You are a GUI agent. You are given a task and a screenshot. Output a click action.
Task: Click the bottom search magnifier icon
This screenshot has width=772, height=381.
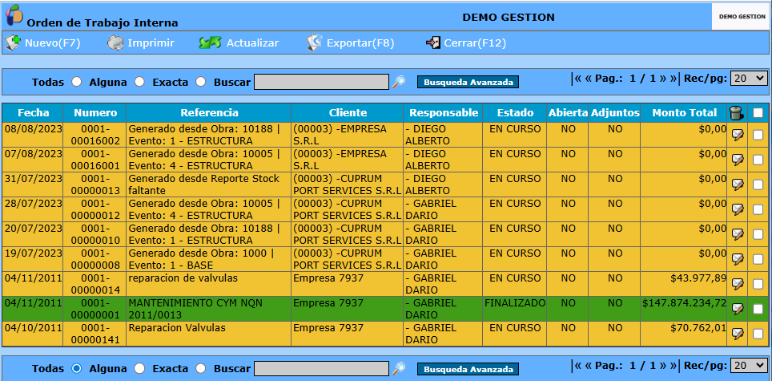point(399,368)
